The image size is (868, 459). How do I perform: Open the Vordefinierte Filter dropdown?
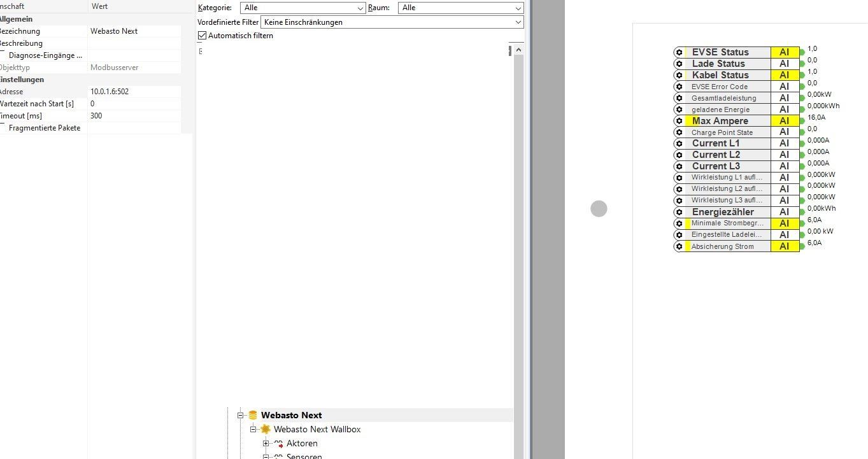392,22
